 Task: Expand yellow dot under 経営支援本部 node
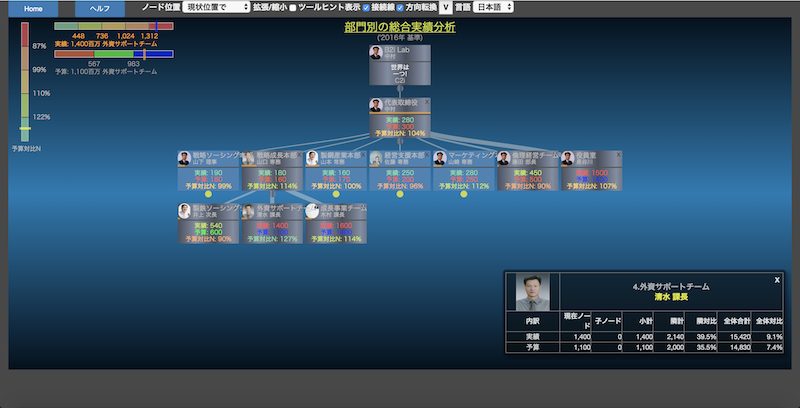400,194
